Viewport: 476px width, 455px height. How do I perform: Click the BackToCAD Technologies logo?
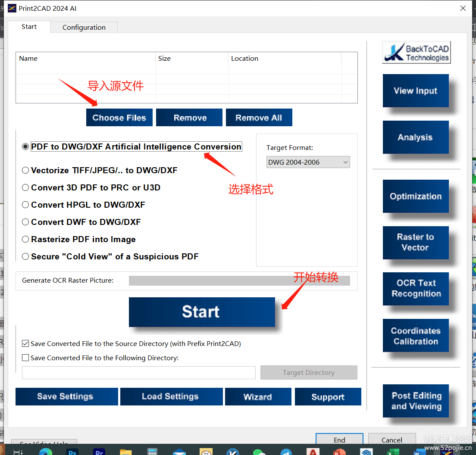click(416, 53)
